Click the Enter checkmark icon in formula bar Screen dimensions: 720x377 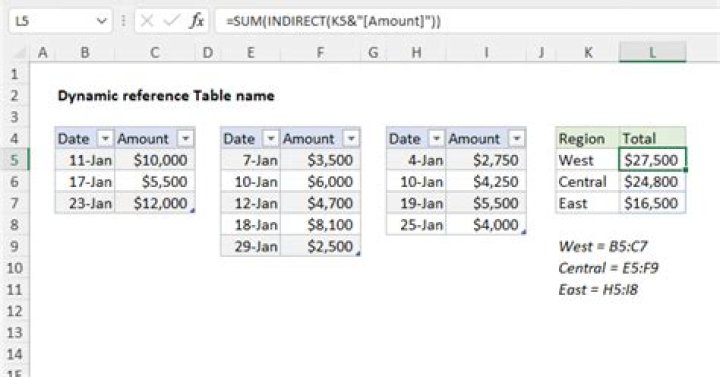point(171,21)
